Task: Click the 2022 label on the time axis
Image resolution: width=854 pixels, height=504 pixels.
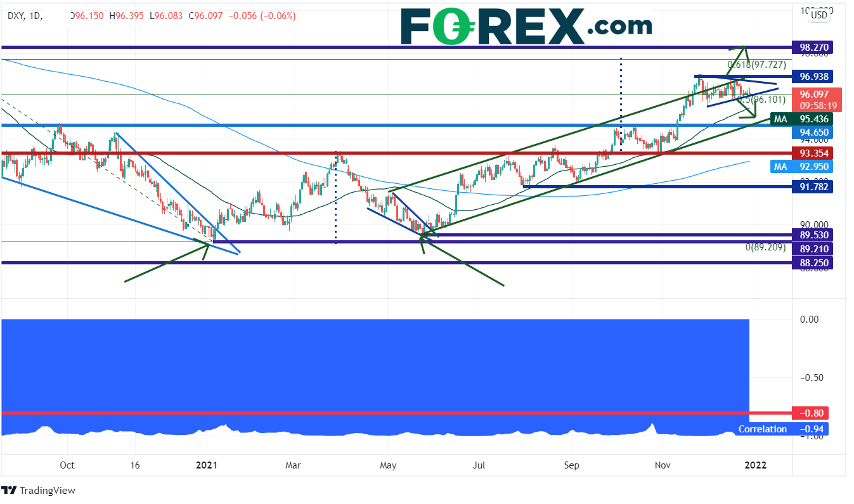Action: coord(756,465)
